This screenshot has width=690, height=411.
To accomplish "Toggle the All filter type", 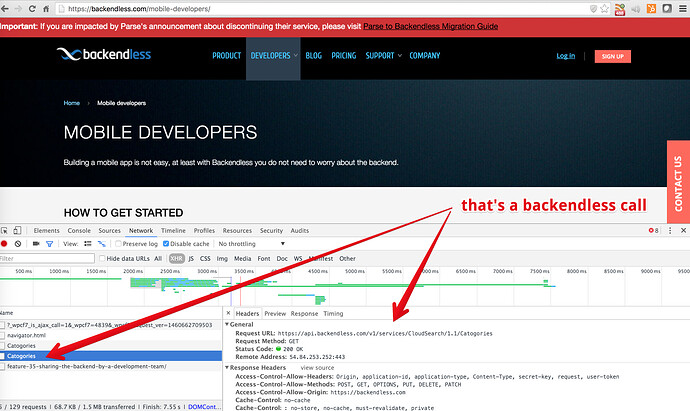I will click(158, 258).
